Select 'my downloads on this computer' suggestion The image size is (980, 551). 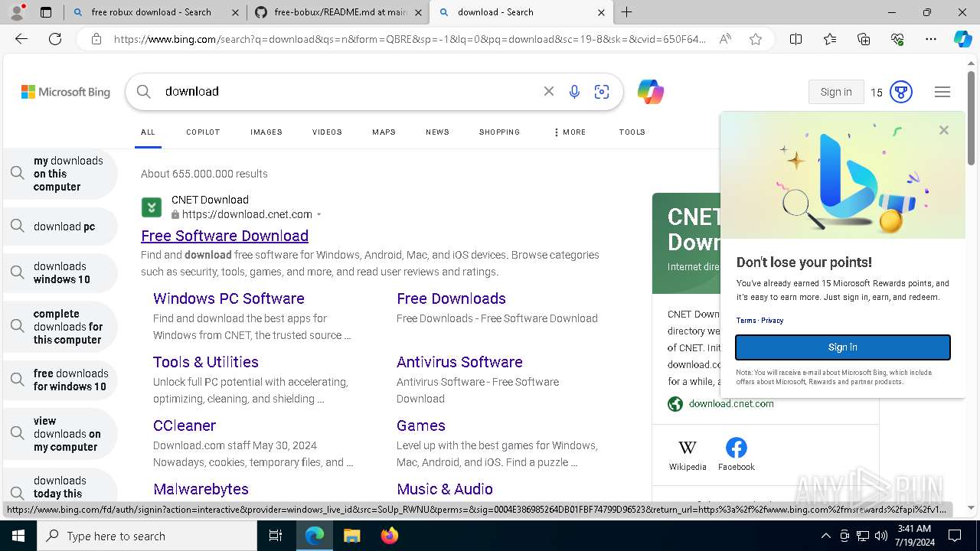[x=60, y=174]
